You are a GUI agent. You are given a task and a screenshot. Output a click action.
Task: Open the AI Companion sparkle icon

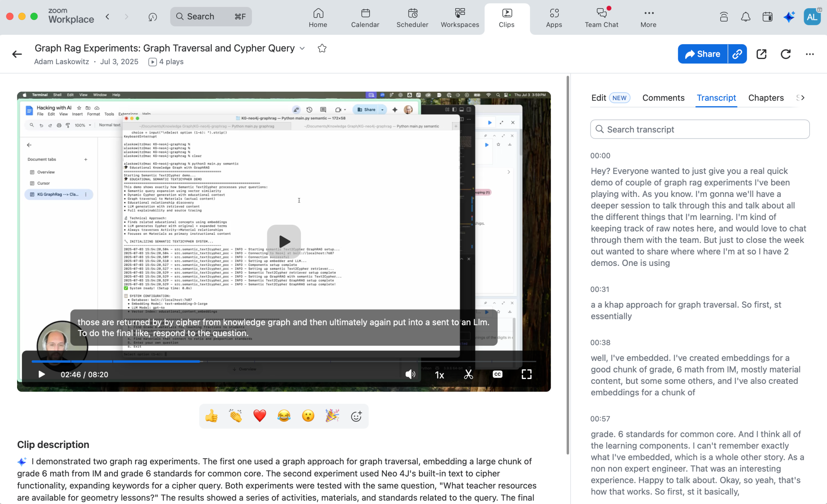(x=789, y=17)
